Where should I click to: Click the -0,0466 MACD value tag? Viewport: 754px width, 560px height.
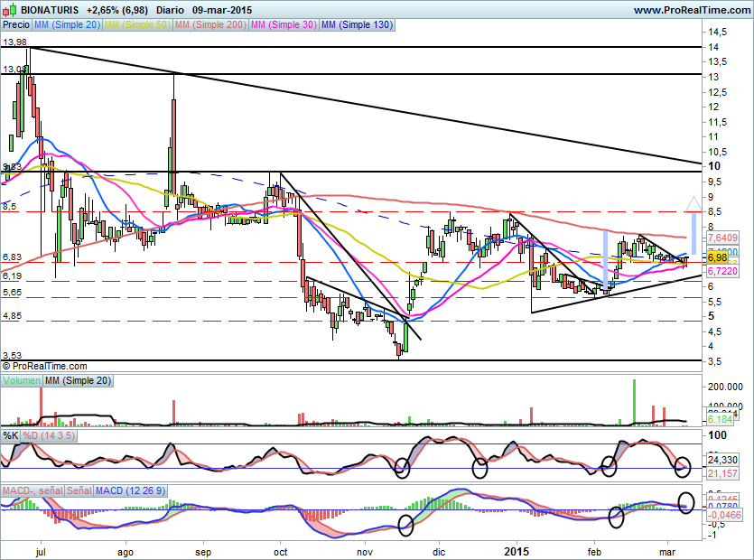723,515
